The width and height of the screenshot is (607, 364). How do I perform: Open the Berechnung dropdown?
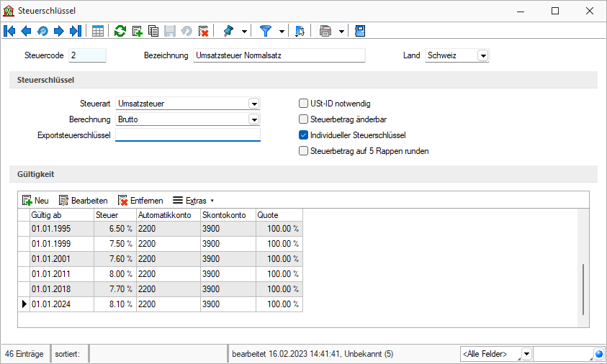[253, 119]
